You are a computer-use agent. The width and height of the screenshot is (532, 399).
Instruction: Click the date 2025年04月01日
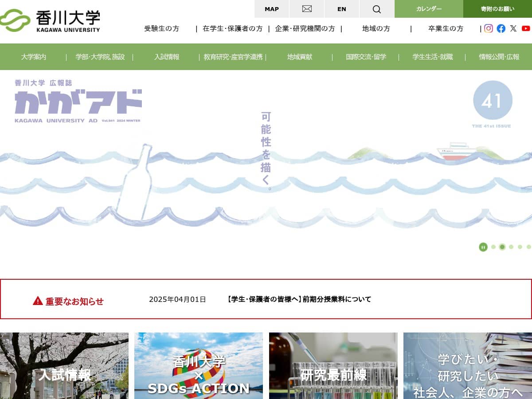[177, 299]
